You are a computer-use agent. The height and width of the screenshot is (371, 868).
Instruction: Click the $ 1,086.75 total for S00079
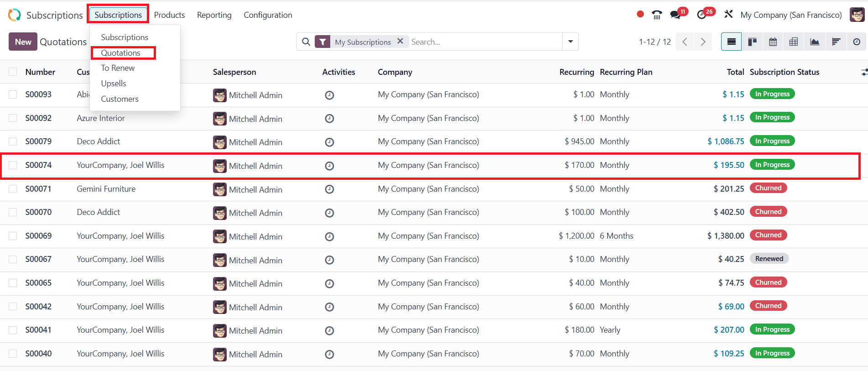coord(726,141)
